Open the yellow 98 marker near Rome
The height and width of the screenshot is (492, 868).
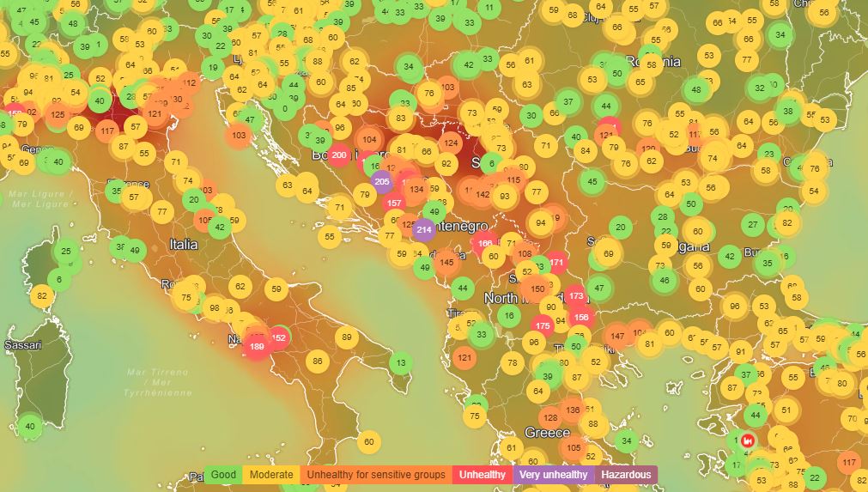[x=215, y=307]
